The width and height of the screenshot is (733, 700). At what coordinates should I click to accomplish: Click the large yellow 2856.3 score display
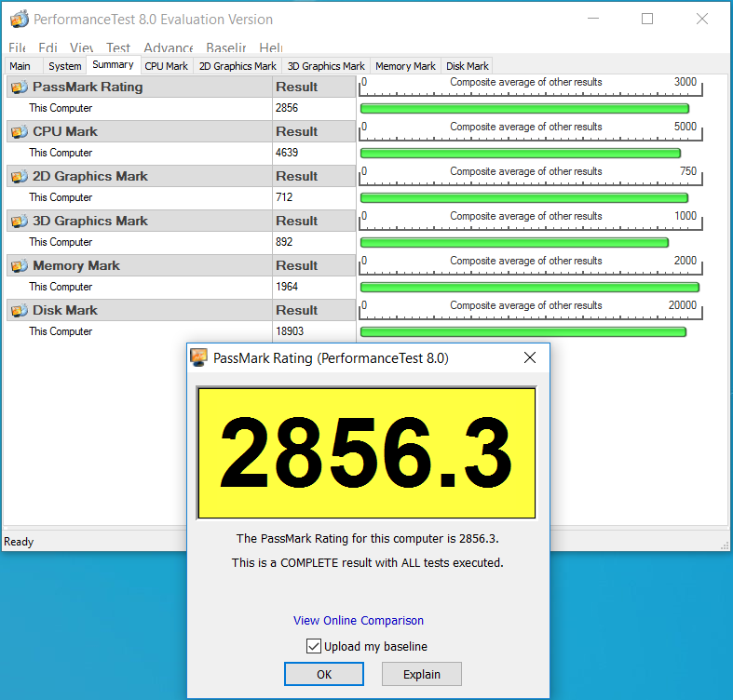[367, 452]
